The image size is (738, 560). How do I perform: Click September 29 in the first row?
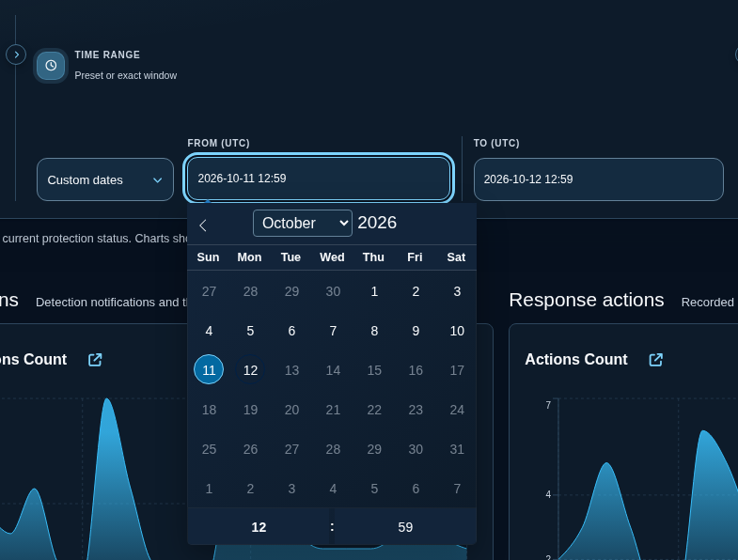click(x=291, y=291)
